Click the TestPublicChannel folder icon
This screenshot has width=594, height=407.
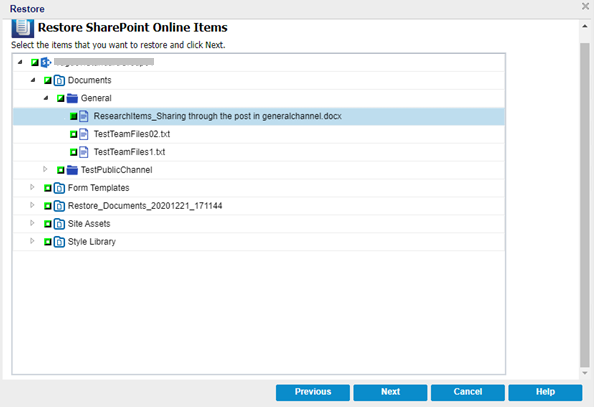(72, 170)
